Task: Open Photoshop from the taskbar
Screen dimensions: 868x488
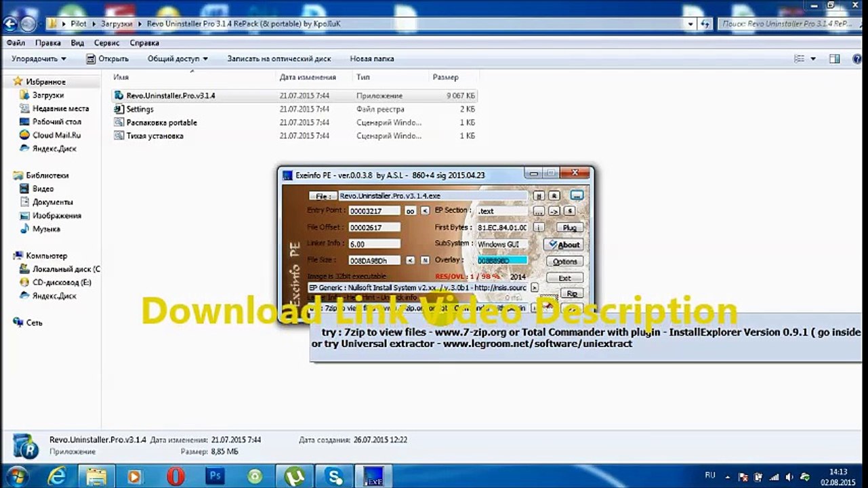Action: [x=215, y=476]
